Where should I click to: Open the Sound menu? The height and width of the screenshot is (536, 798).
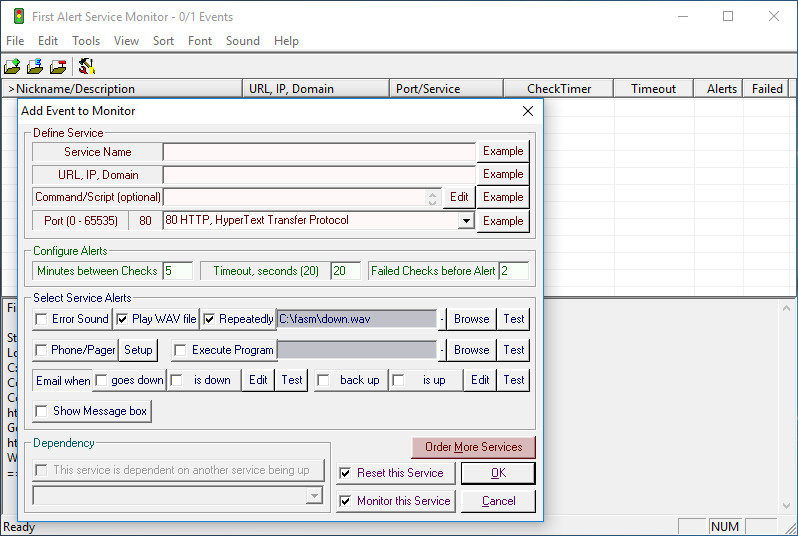click(x=243, y=41)
